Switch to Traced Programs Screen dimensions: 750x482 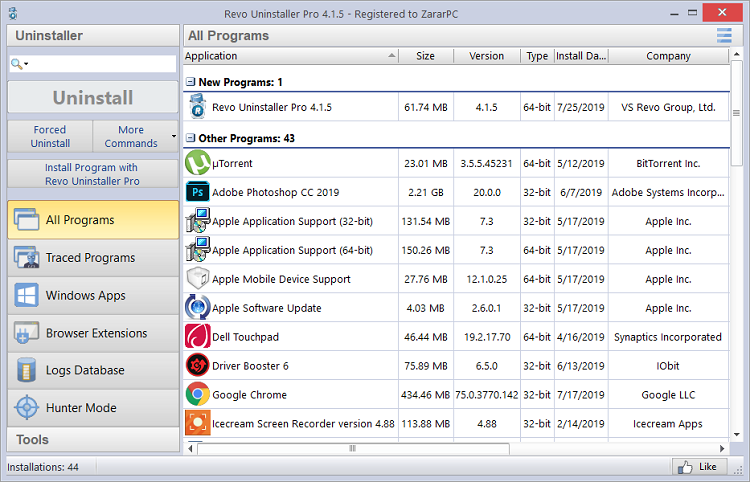pos(93,257)
